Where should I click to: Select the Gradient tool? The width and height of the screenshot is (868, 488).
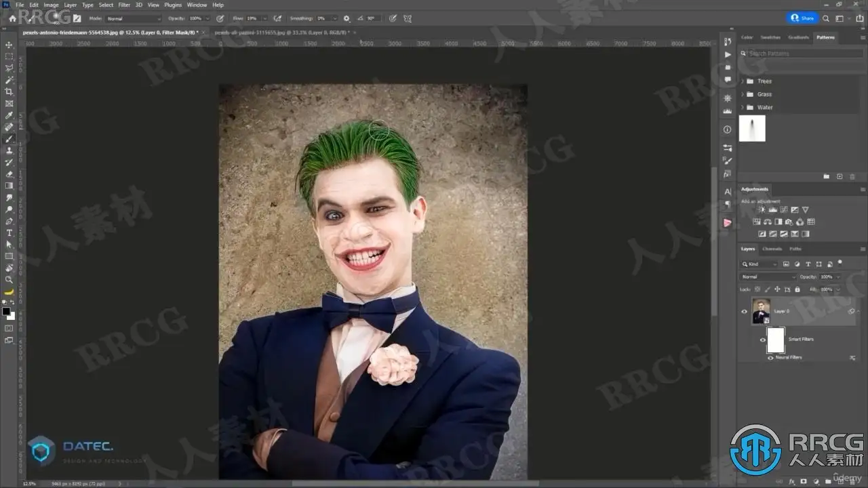[x=9, y=186]
